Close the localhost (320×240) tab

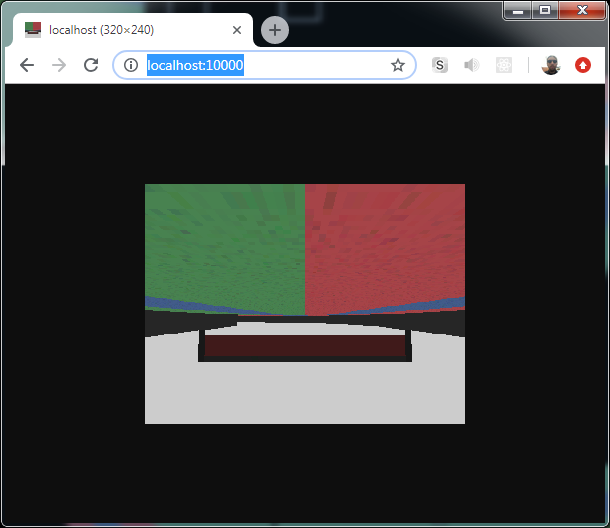click(237, 30)
